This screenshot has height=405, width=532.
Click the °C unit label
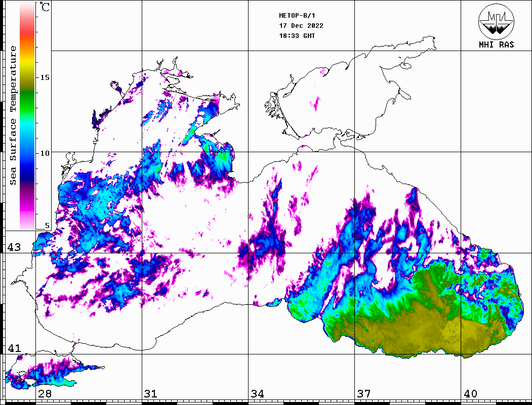click(45, 7)
